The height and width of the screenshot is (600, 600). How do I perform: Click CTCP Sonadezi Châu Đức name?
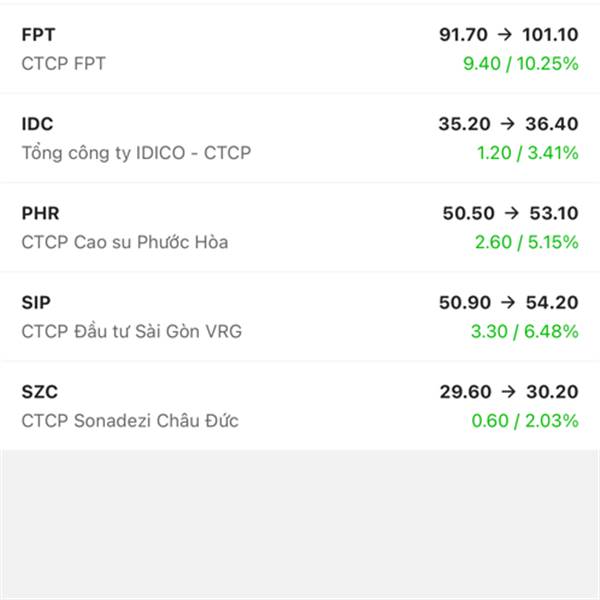pyautogui.click(x=130, y=421)
